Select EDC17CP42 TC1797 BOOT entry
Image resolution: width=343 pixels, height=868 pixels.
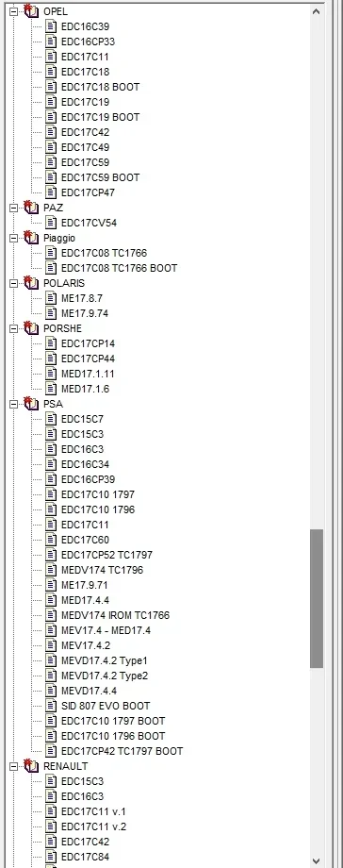[x=122, y=751]
